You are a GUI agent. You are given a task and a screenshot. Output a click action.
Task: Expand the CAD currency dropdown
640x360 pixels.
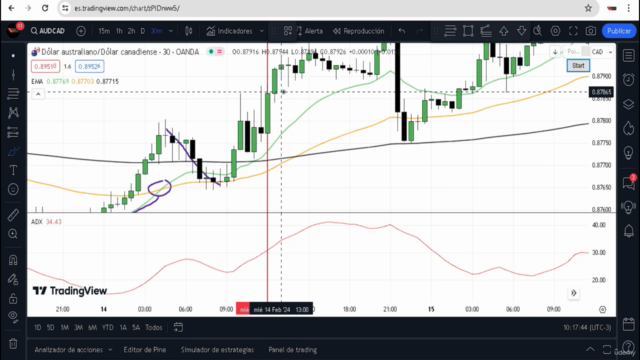coord(602,52)
